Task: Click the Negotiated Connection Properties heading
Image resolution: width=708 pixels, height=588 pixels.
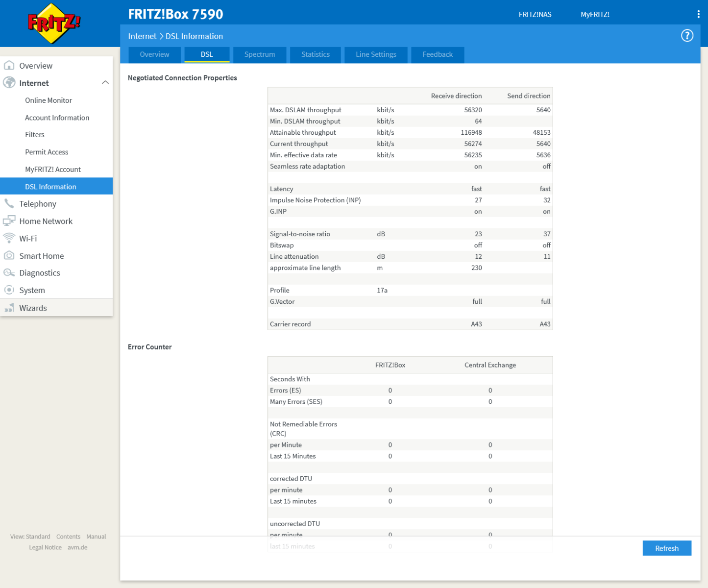Action: point(182,77)
